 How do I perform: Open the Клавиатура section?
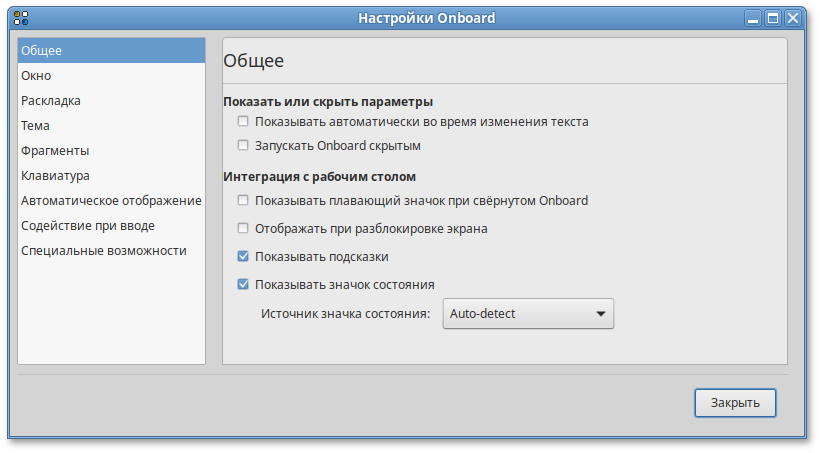coord(111,176)
